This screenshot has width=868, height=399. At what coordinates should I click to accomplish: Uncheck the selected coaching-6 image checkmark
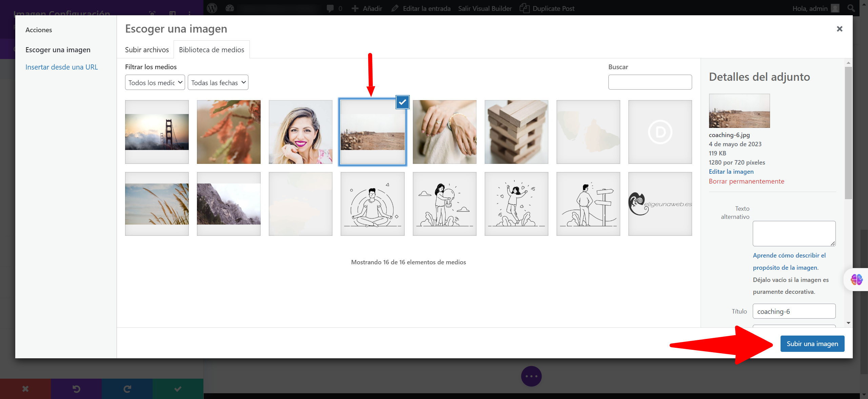[402, 102]
